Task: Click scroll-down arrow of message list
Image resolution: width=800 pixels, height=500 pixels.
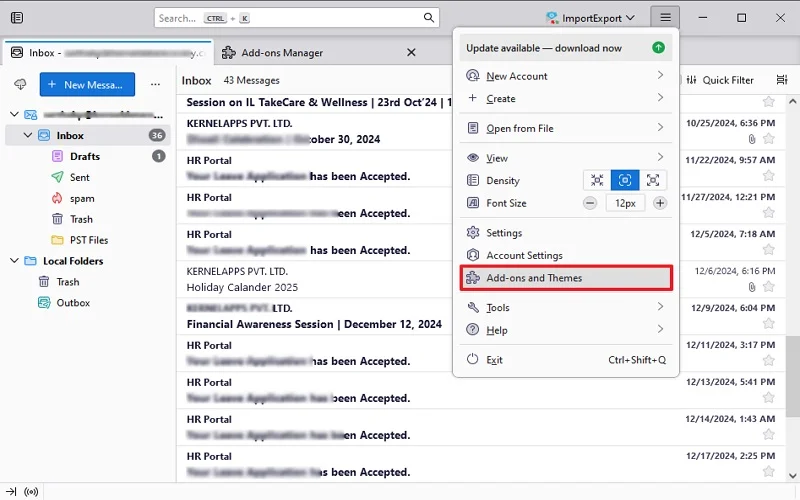Action: coord(792,476)
